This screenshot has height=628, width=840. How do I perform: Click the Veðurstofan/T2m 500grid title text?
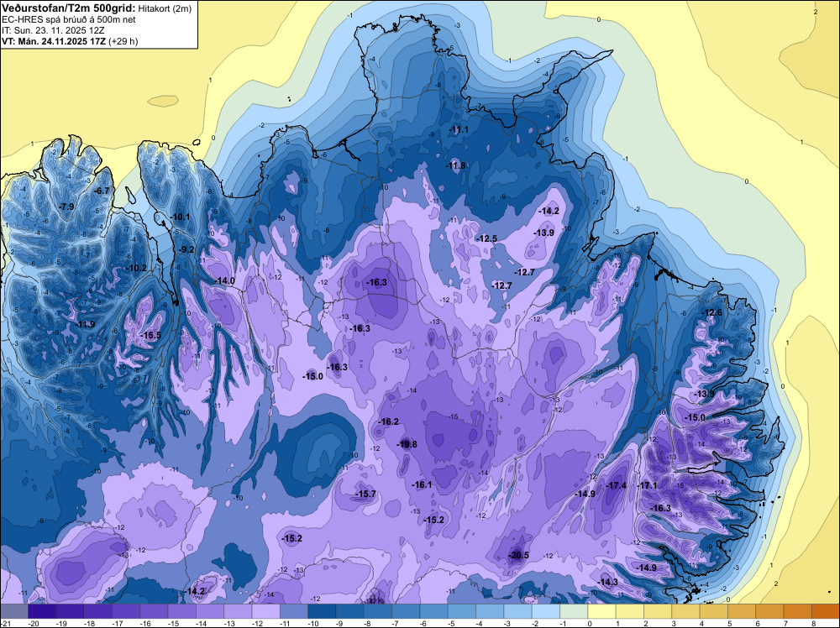tap(67, 8)
